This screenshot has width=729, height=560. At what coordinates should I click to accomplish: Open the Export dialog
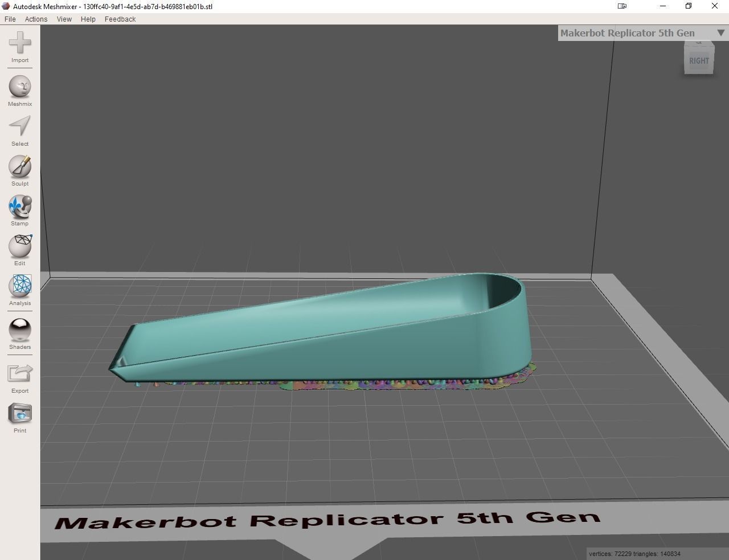(20, 378)
